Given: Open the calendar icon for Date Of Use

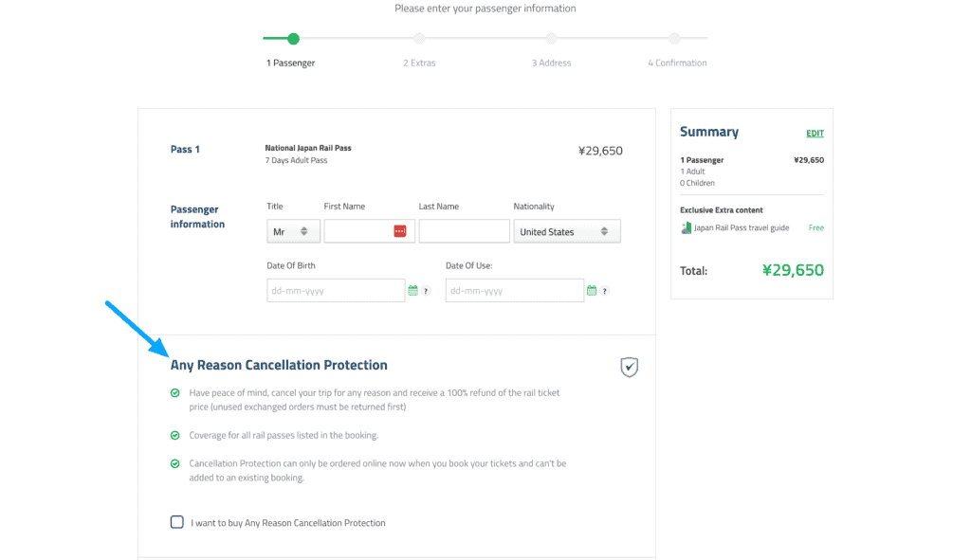Looking at the screenshot, I should 592,290.
